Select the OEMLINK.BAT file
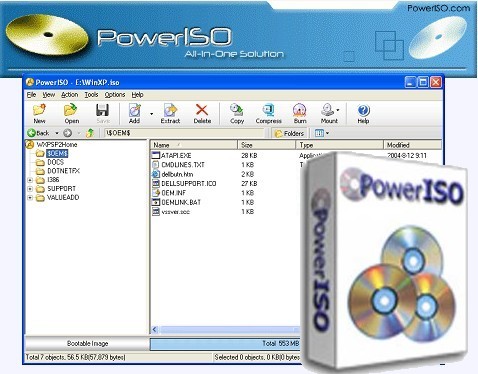Image resolution: width=478 pixels, height=374 pixels. pos(181,202)
